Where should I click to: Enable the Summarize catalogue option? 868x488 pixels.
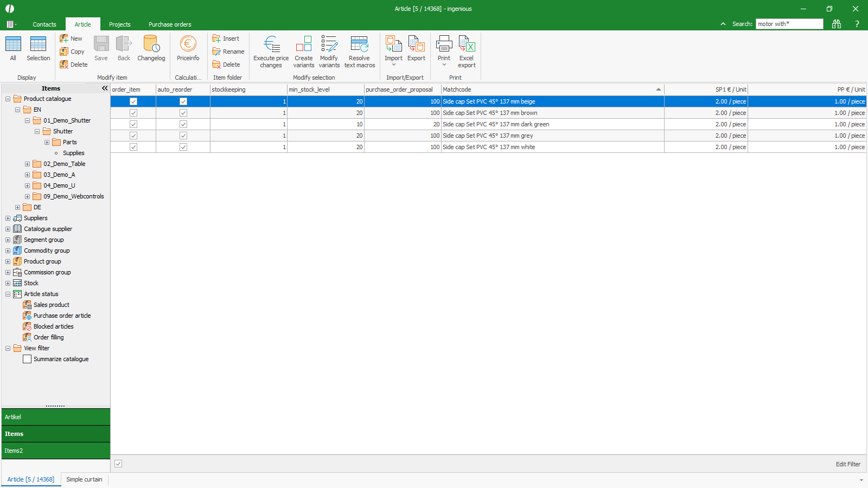(x=27, y=359)
